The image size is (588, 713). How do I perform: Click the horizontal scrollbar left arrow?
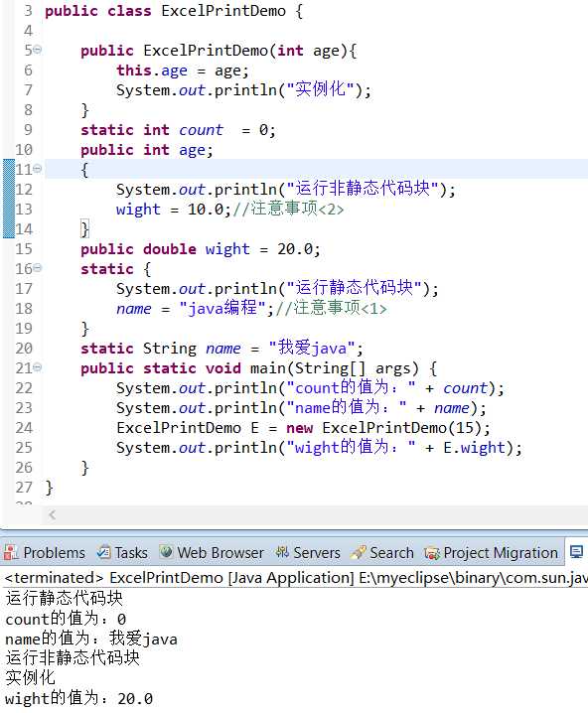[x=53, y=514]
